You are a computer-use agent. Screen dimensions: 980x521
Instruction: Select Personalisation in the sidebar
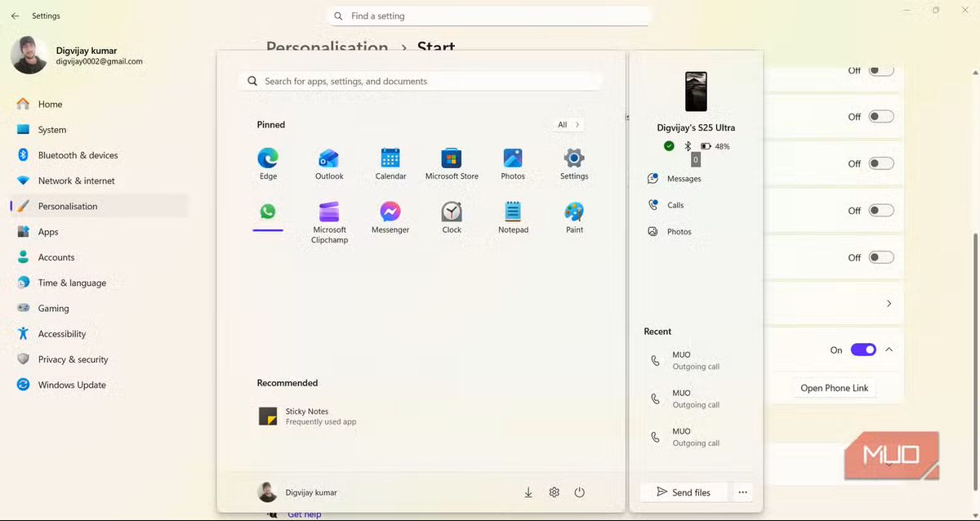click(x=98, y=206)
